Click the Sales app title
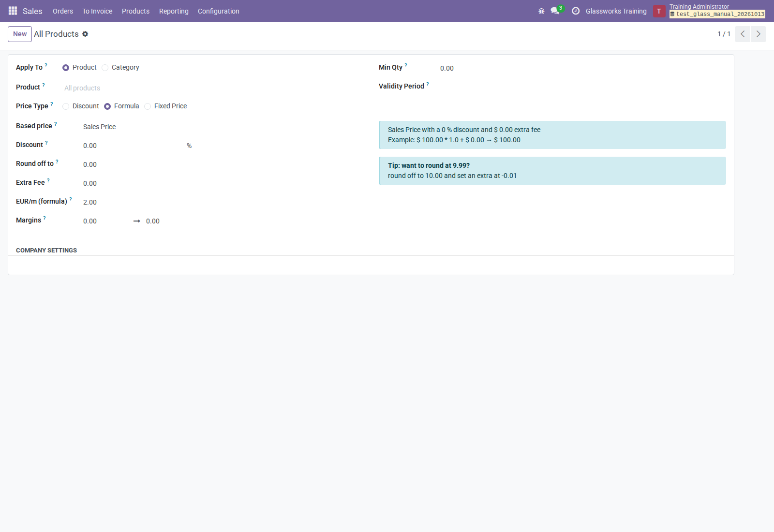 (32, 11)
